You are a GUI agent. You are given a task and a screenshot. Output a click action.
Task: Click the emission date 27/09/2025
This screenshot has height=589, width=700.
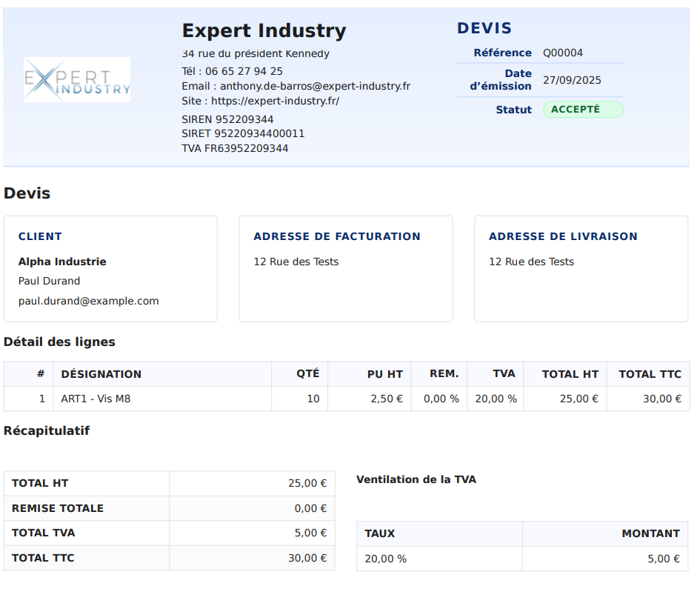571,80
